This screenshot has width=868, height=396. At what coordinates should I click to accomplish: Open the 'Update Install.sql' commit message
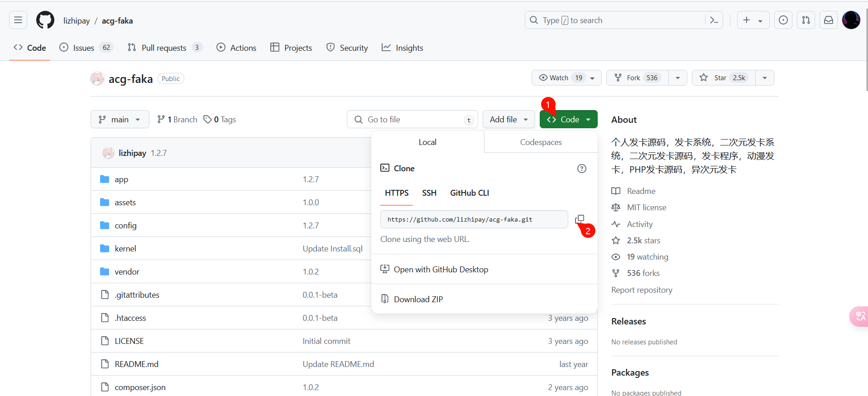332,249
